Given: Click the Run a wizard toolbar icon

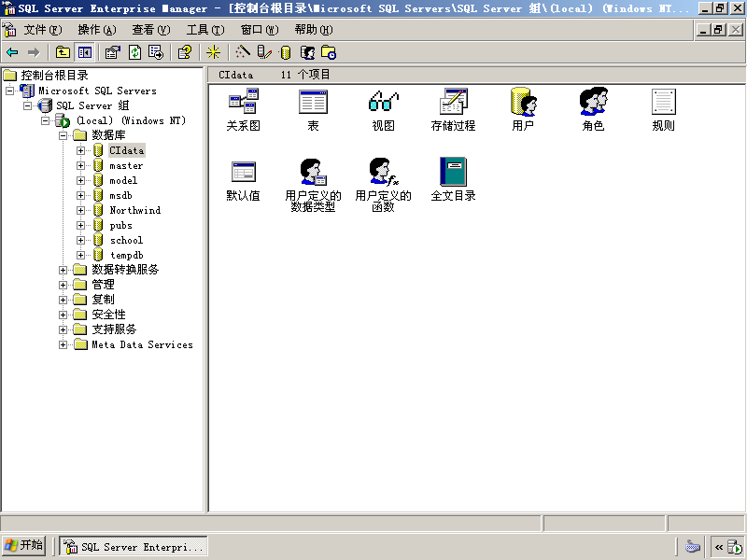Looking at the screenshot, I should click(x=243, y=52).
